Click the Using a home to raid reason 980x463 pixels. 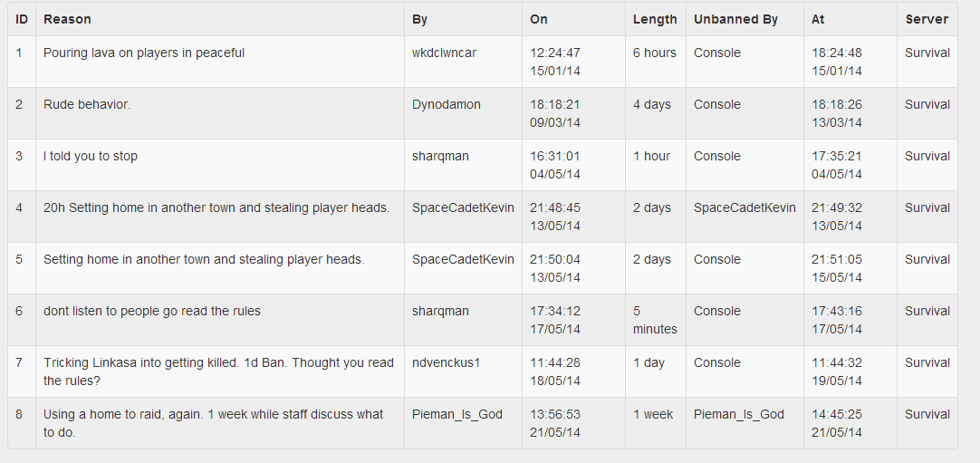pyautogui.click(x=213, y=424)
